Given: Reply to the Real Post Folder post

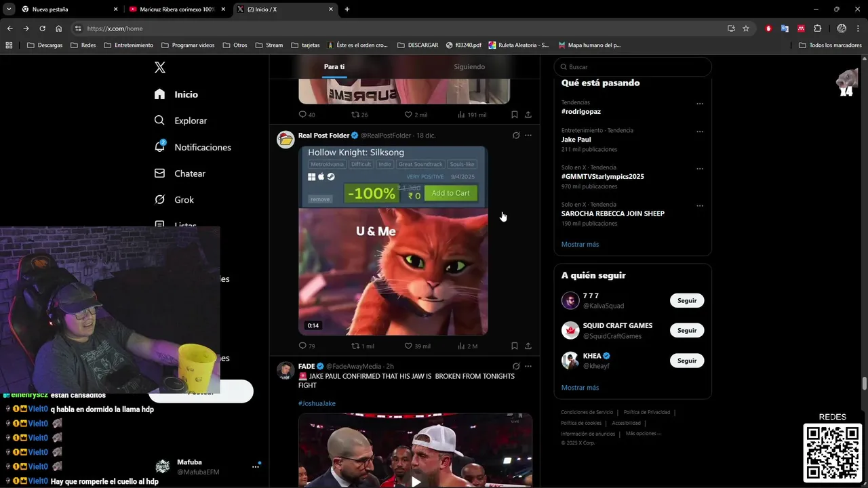Looking at the screenshot, I should point(307,346).
